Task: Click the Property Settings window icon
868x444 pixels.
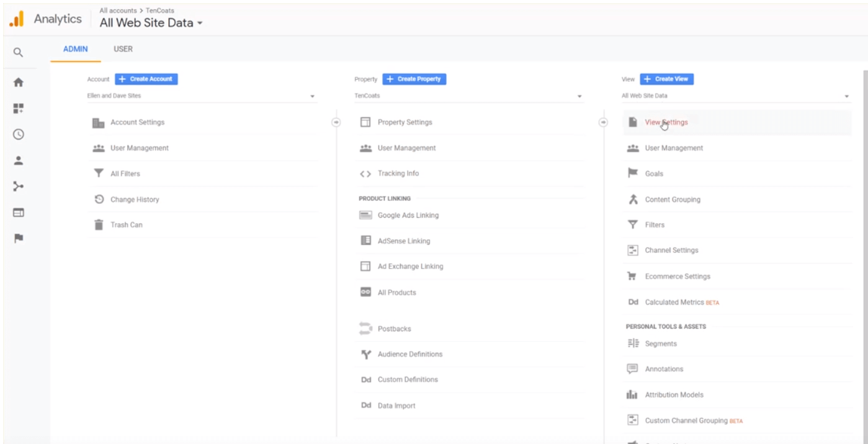Action: pos(365,122)
